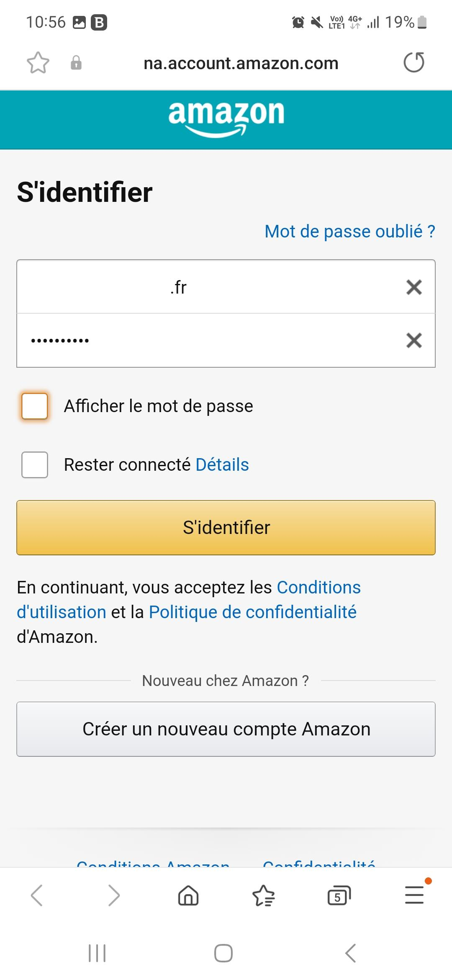Screen dimensions: 452x980
Task: Open the Détails link
Action: coord(222,464)
